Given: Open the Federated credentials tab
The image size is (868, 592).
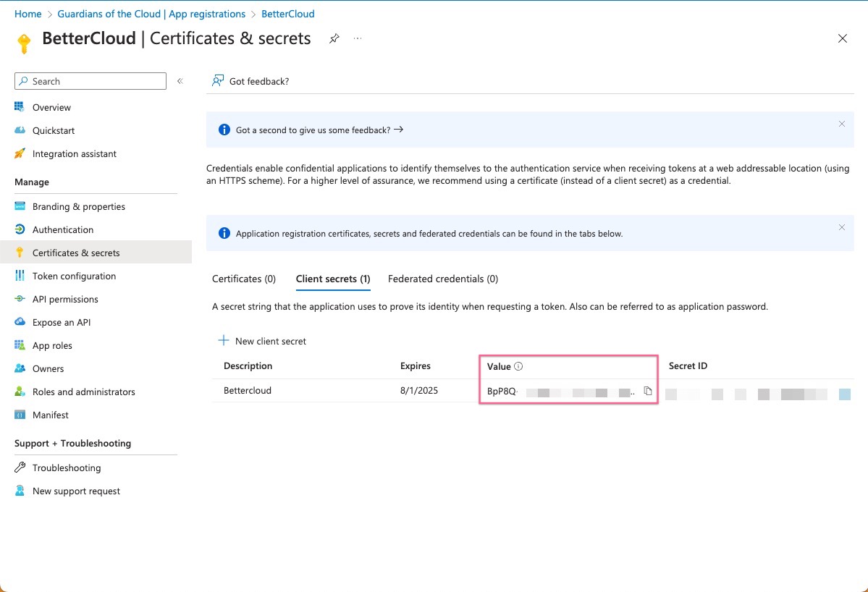Looking at the screenshot, I should click(443, 279).
